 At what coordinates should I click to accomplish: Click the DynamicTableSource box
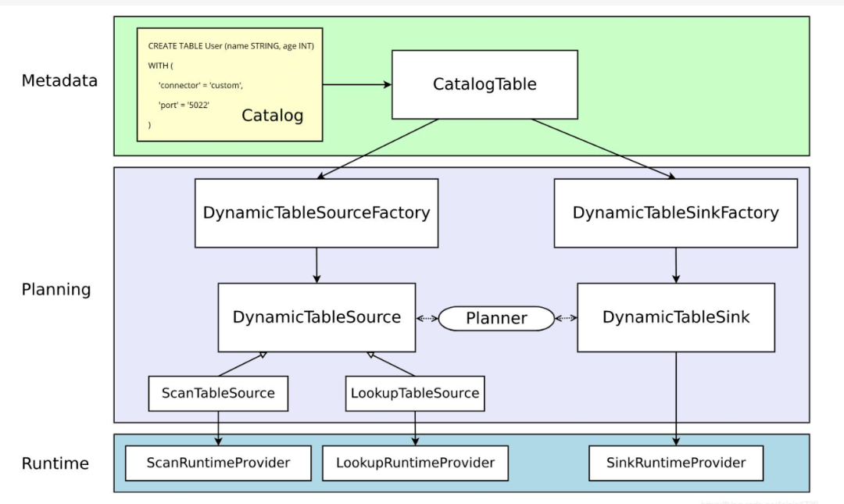coord(316,317)
